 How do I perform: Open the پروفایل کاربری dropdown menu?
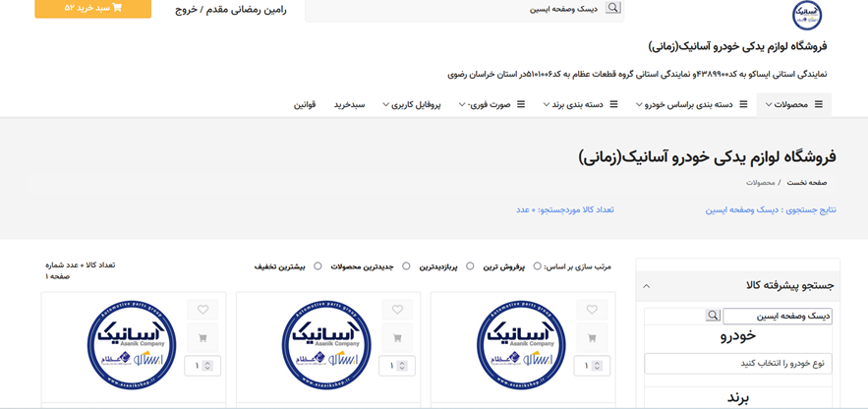(x=411, y=104)
